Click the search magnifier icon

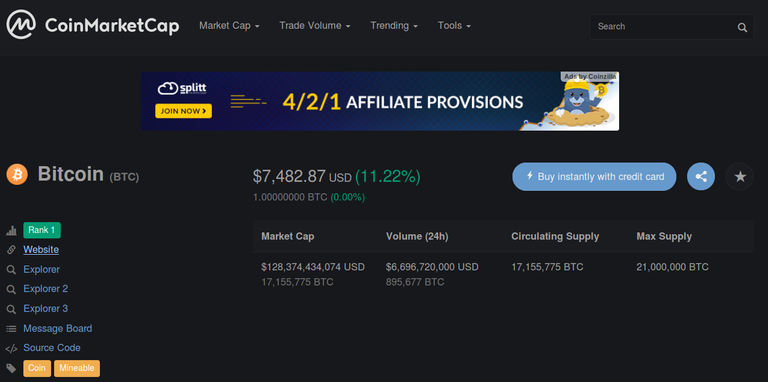click(742, 27)
